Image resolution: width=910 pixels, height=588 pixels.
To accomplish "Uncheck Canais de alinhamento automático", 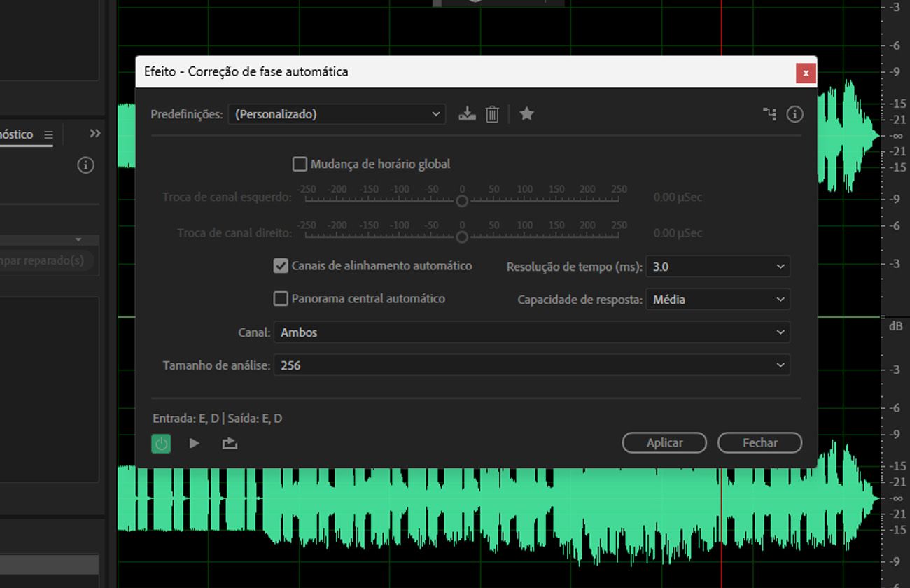I will [281, 266].
